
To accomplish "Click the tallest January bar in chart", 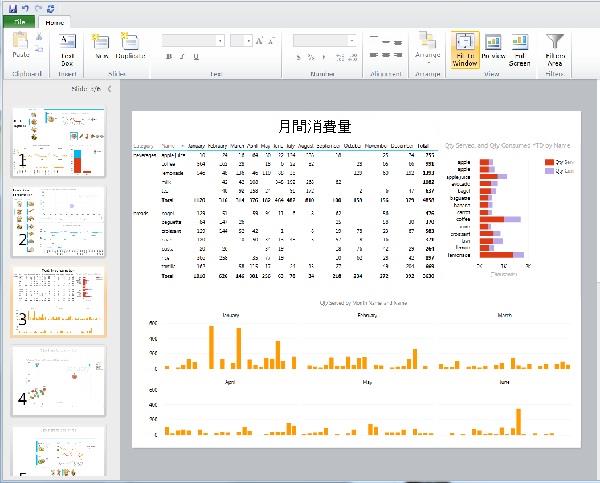I will point(211,347).
